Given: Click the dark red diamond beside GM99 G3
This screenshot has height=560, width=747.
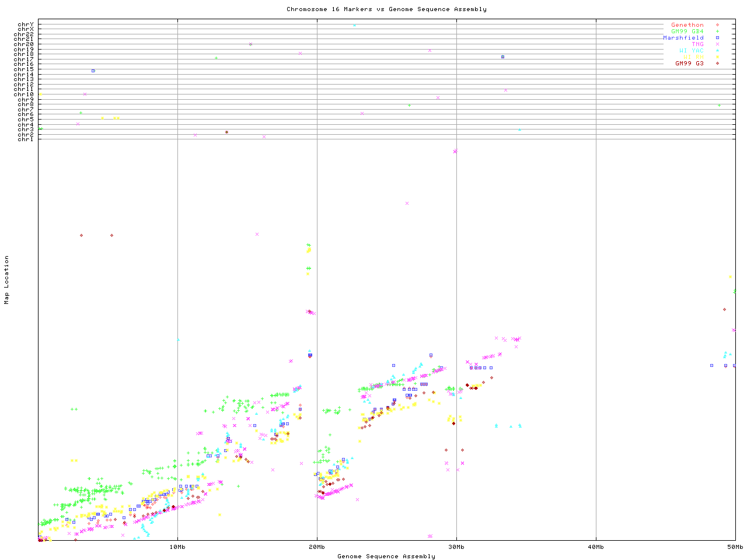Looking at the screenshot, I should (x=717, y=63).
